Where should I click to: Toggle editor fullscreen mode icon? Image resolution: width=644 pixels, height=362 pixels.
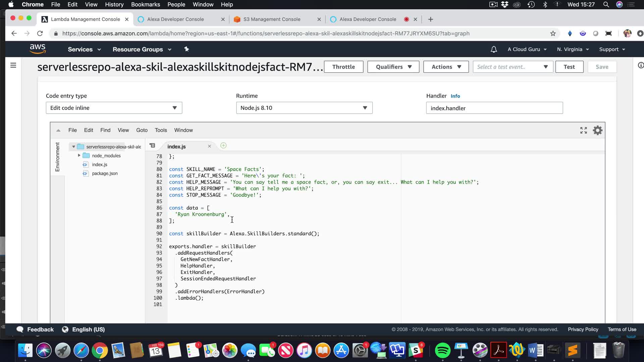(x=583, y=130)
